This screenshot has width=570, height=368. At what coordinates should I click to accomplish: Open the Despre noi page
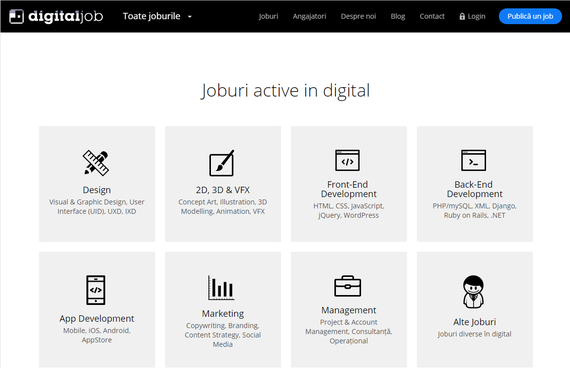click(358, 16)
